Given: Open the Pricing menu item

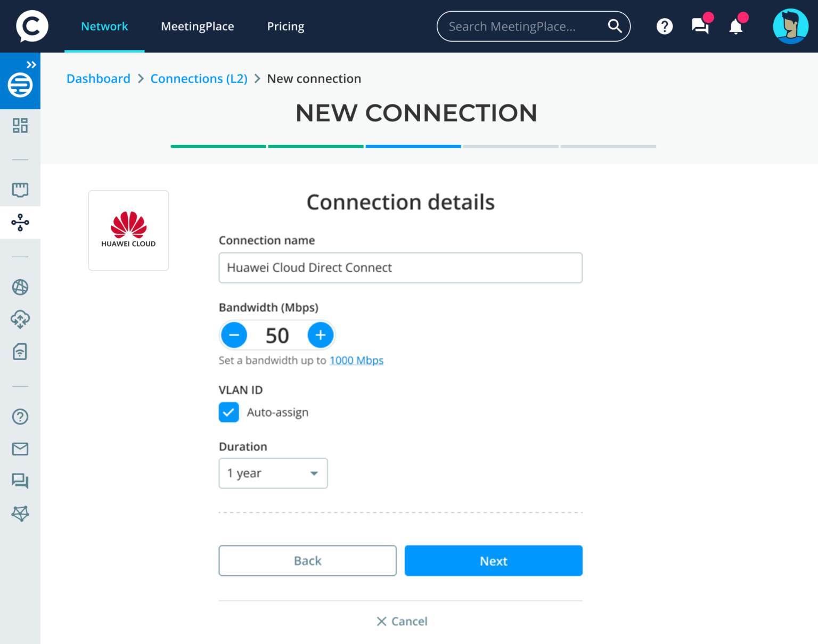Looking at the screenshot, I should tap(285, 26).
